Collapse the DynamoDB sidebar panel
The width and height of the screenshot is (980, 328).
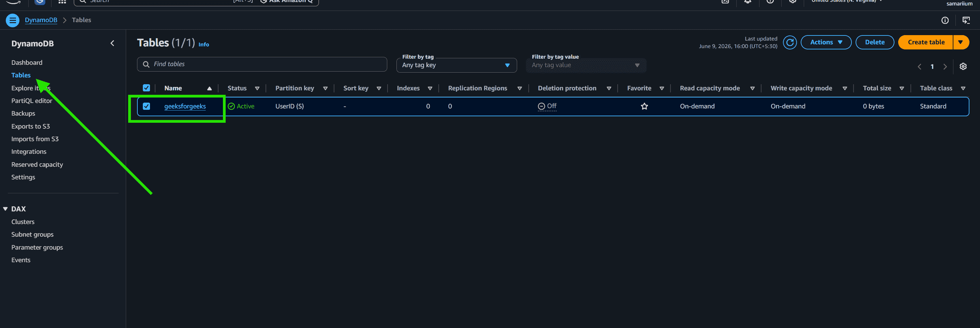(112, 43)
